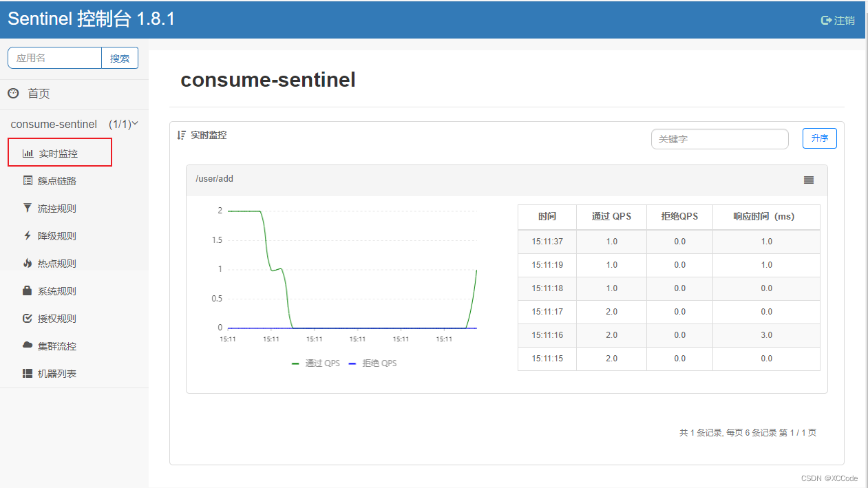Click the 升序 sort button

click(819, 138)
